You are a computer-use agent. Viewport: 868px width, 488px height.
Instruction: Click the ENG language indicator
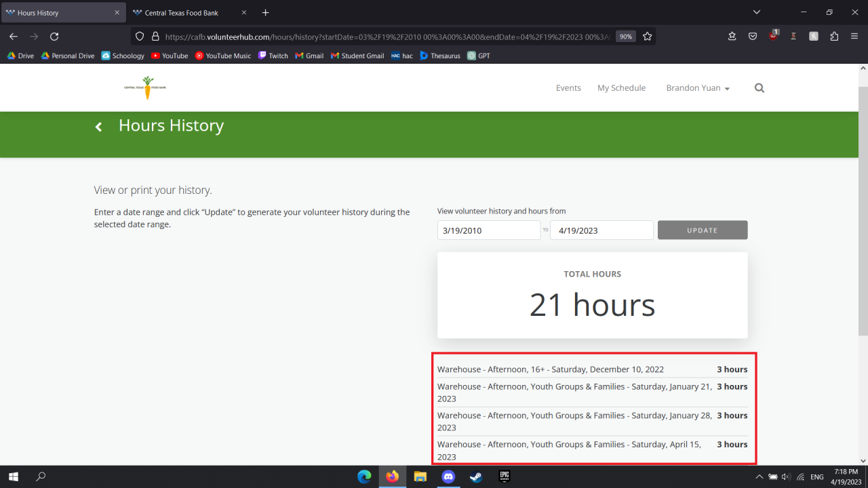click(817, 476)
